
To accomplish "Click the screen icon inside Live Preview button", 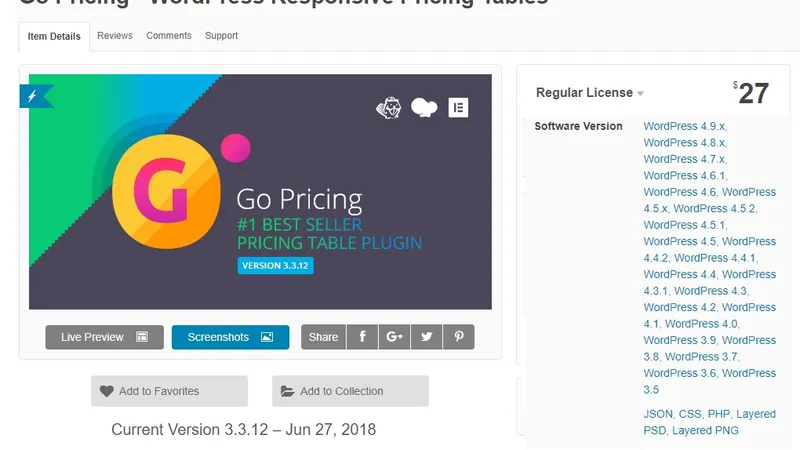I will pyautogui.click(x=142, y=337).
